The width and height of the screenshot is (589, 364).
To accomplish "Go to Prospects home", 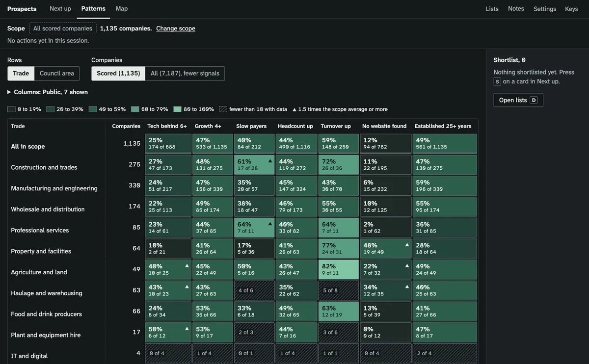I will pos(22,9).
